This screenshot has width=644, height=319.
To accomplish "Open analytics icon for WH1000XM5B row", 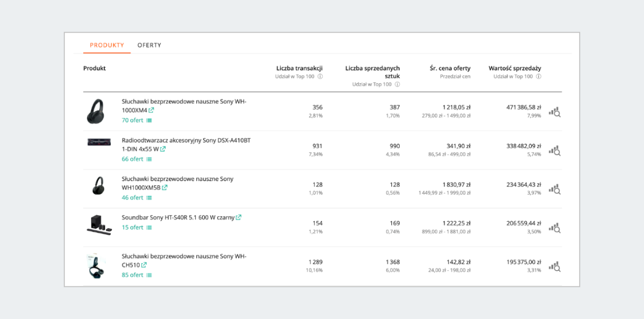I will [554, 189].
